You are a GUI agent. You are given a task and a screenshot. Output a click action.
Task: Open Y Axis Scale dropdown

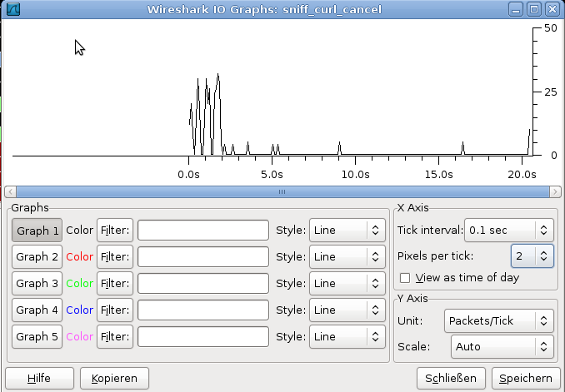point(502,347)
